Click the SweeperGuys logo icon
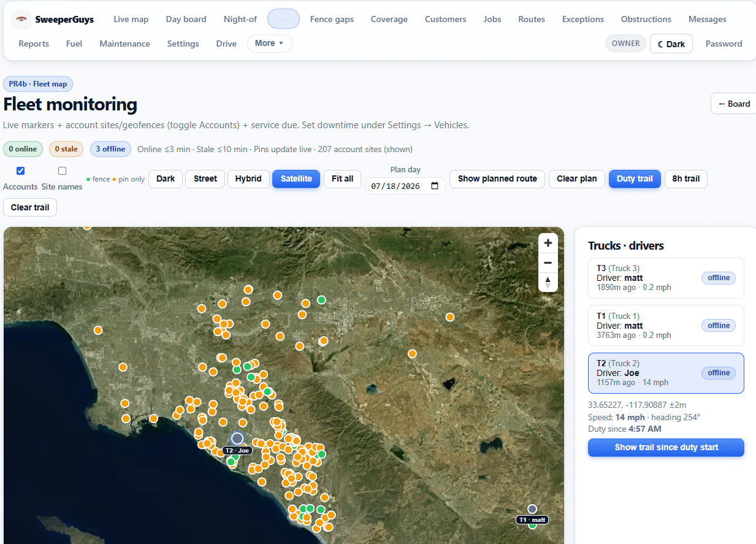This screenshot has height=544, width=756. coord(21,19)
